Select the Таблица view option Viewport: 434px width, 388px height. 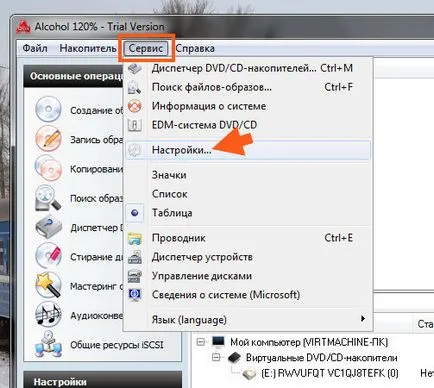coord(248,213)
